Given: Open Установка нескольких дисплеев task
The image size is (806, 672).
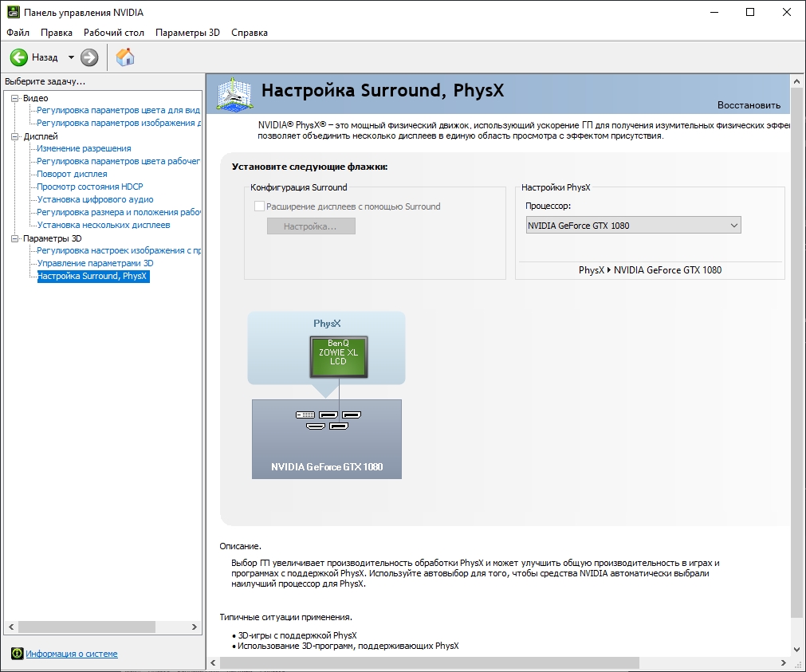Looking at the screenshot, I should point(104,226).
